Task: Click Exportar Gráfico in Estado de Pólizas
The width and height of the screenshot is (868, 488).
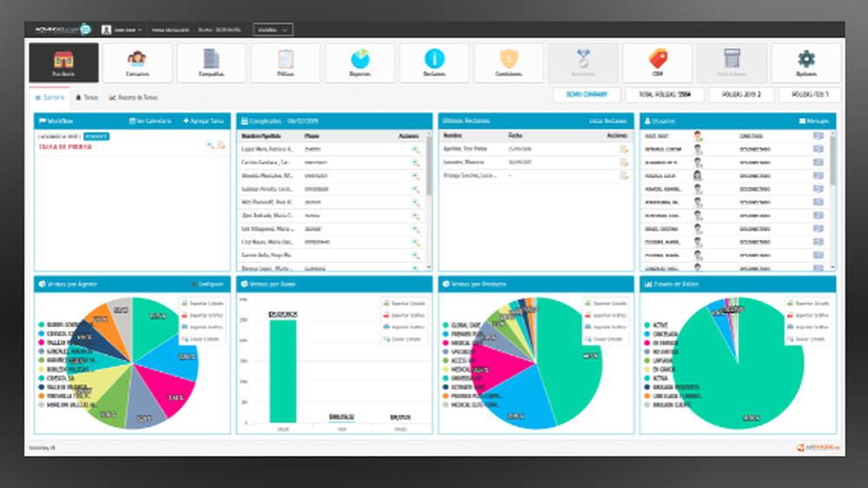Action: pyautogui.click(x=808, y=315)
